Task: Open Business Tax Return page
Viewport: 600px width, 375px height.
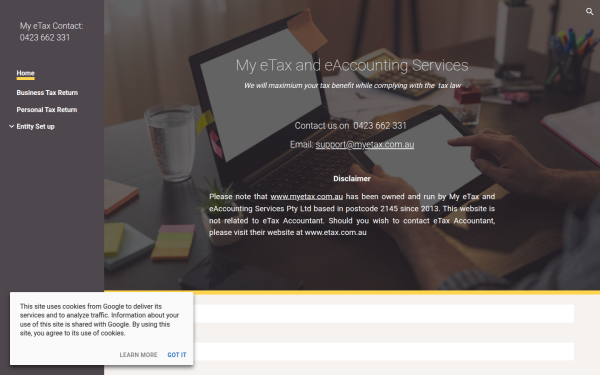Action: [47, 93]
